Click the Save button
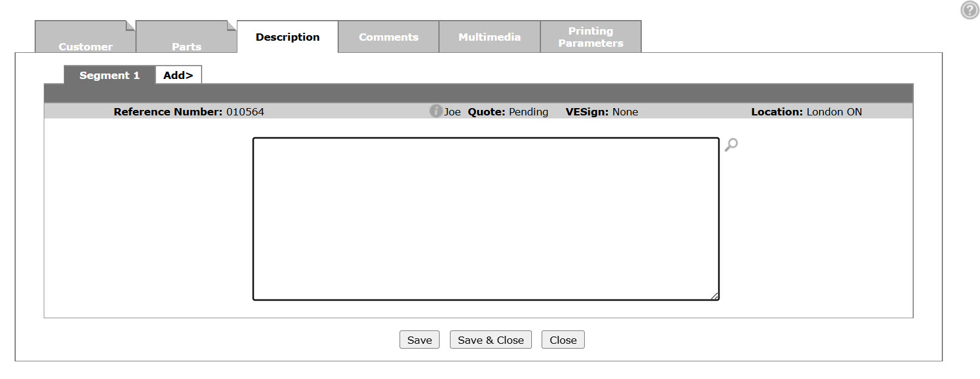The image size is (980, 379). pos(420,340)
